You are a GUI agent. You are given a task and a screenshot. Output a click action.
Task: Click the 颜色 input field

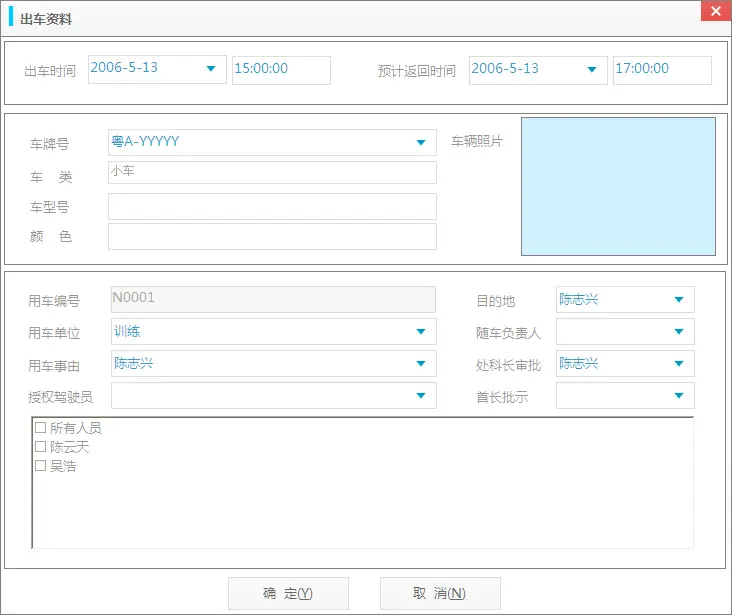272,237
